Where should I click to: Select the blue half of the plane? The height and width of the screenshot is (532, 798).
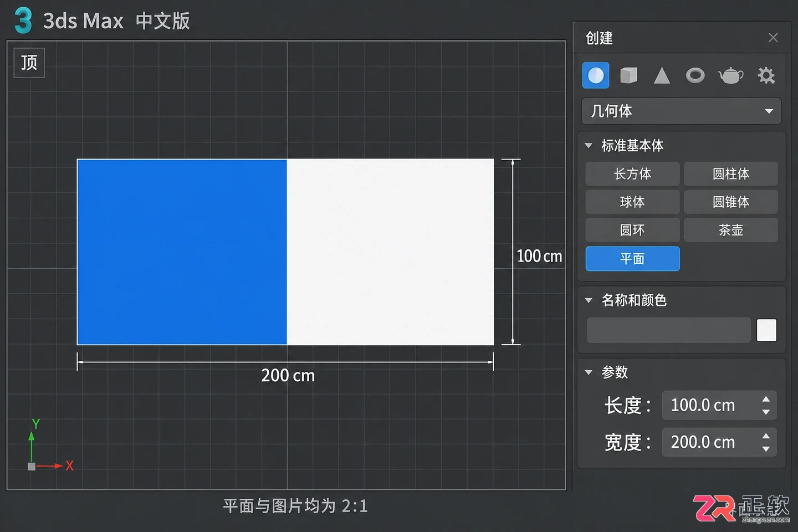tap(182, 252)
